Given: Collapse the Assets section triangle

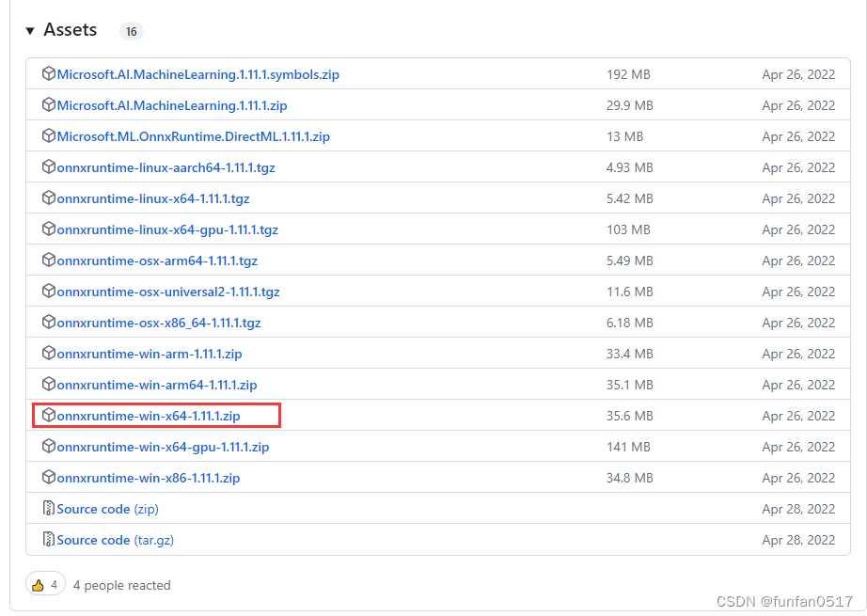Looking at the screenshot, I should point(30,31).
